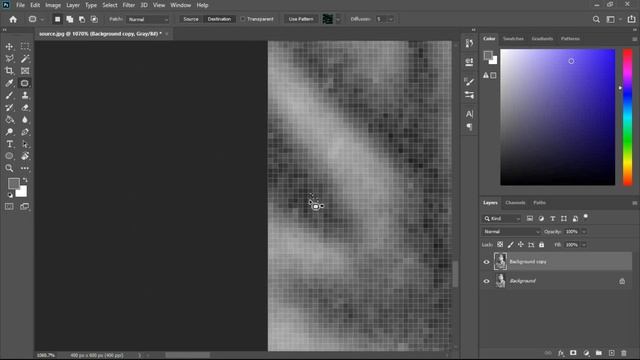Viewport: 640px width, 360px height.
Task: Open the Filter menu
Action: 129,5
